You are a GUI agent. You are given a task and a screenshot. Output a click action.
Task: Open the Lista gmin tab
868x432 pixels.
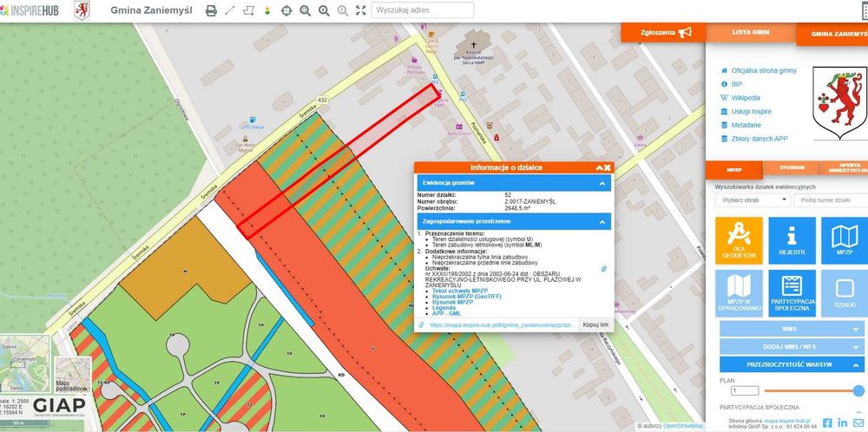click(751, 32)
